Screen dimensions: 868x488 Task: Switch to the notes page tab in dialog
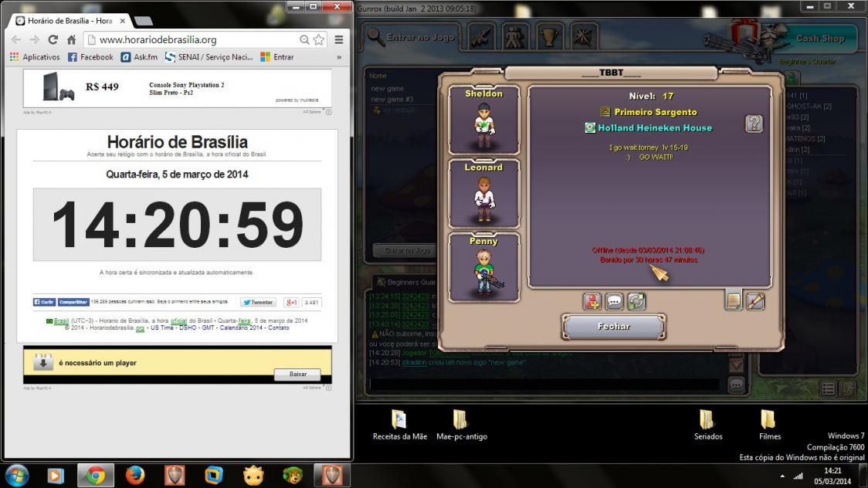(x=734, y=301)
